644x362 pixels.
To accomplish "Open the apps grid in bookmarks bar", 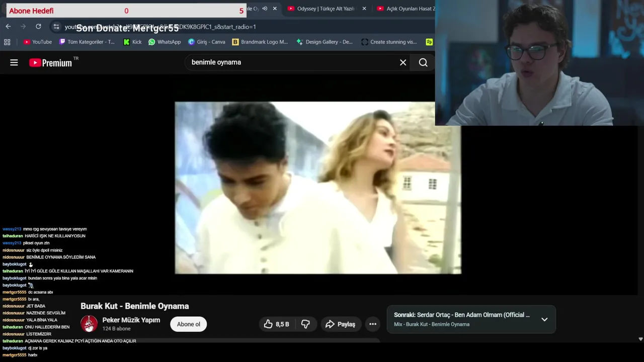I will pos(7,42).
